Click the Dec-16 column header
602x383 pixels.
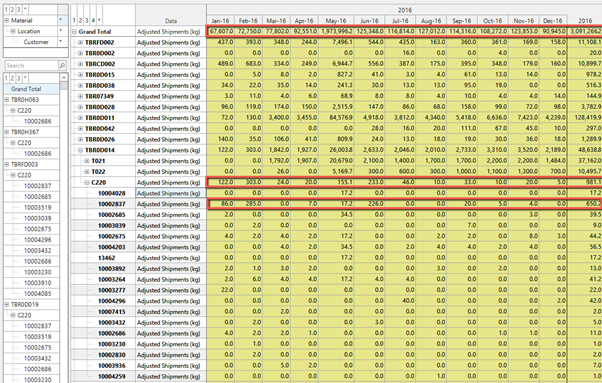(x=553, y=21)
